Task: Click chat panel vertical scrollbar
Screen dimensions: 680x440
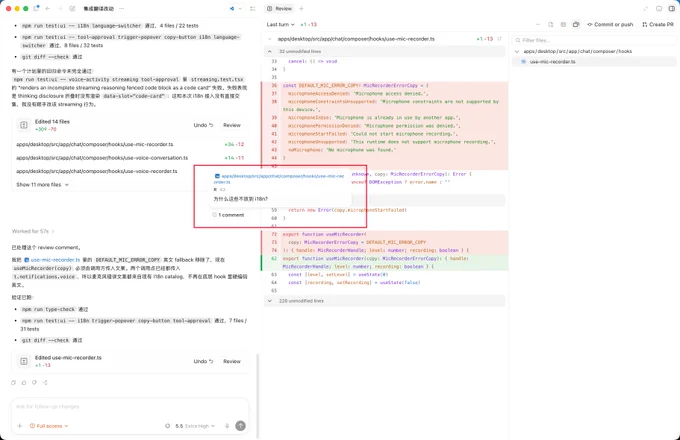Action: 258,395
